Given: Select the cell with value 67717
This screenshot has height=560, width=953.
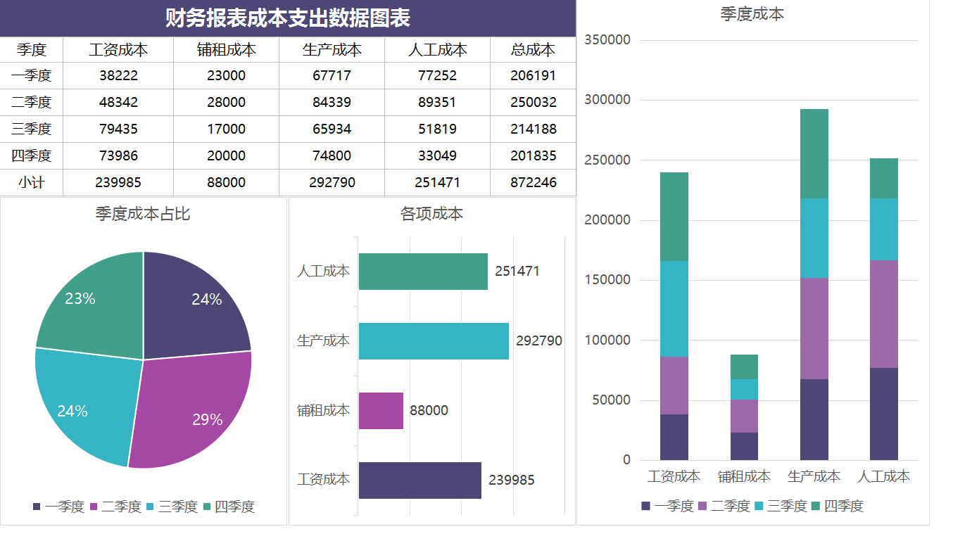Looking at the screenshot, I should click(x=332, y=76).
